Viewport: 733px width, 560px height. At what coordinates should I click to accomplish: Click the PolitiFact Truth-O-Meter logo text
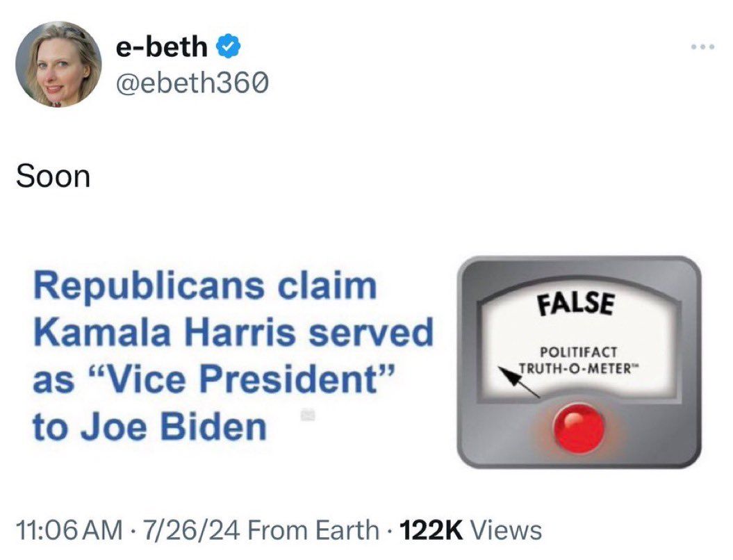click(579, 360)
